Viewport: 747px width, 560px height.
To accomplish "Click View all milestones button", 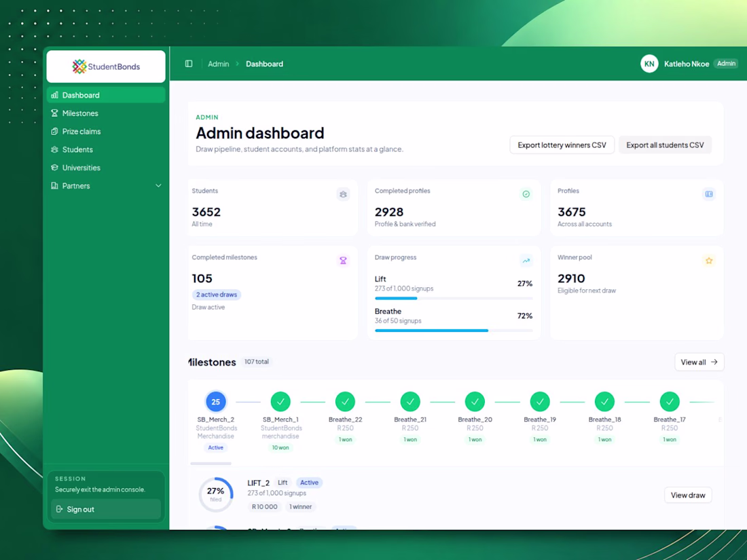I will coord(699,362).
